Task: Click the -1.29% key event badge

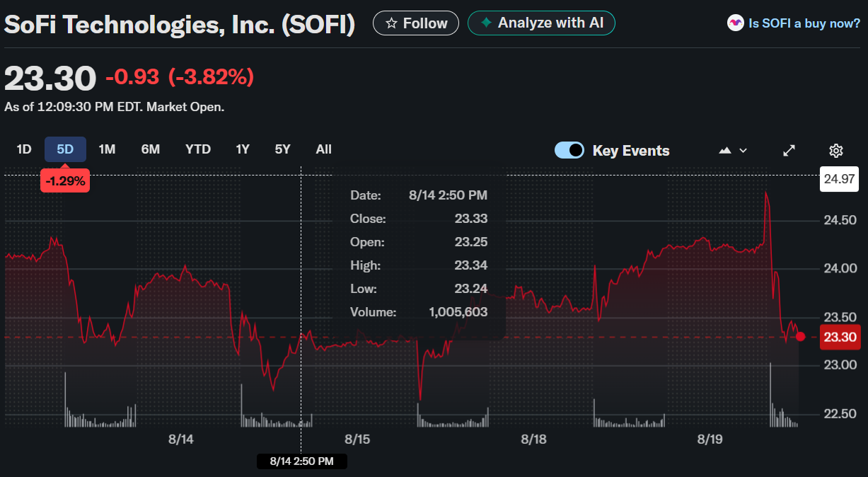Action: coord(65,180)
